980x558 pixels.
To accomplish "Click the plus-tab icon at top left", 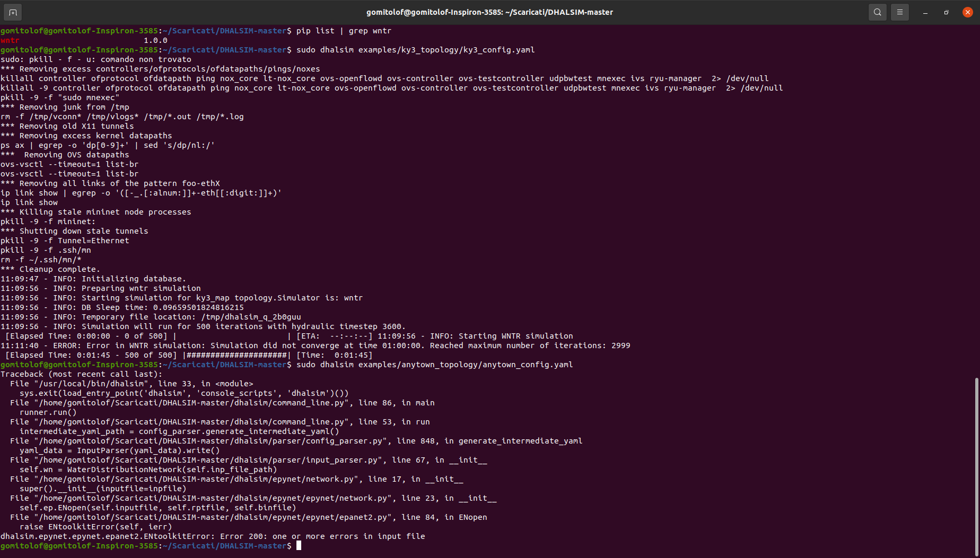I will coord(12,12).
